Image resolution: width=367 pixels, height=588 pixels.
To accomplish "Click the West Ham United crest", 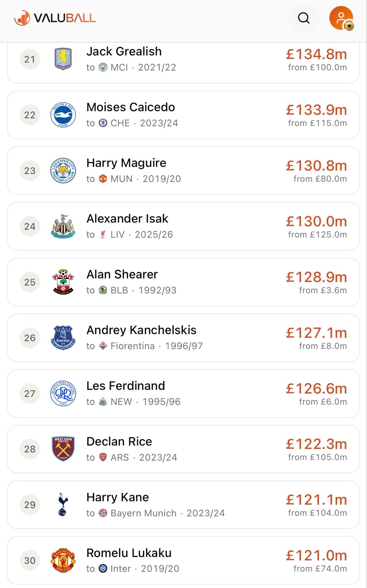I will (63, 449).
